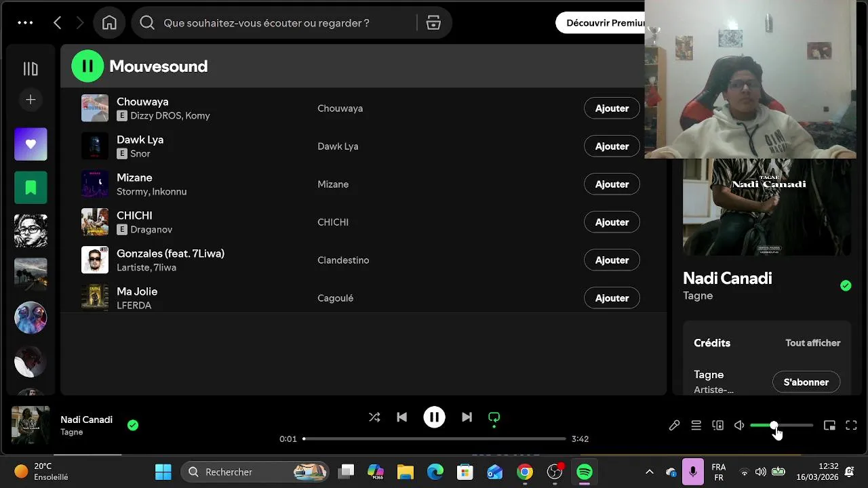Open Google Chrome from taskbar
The image size is (868, 488).
click(x=525, y=472)
